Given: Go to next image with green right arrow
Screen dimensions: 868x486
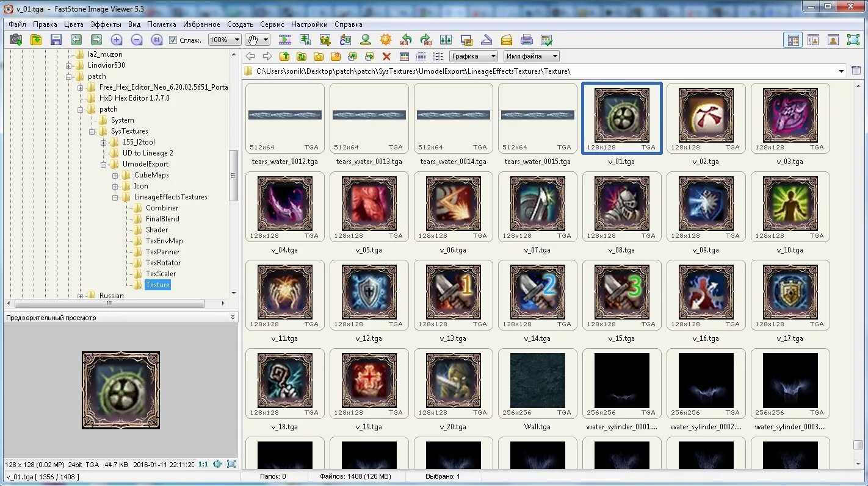Looking at the screenshot, I should (96, 40).
